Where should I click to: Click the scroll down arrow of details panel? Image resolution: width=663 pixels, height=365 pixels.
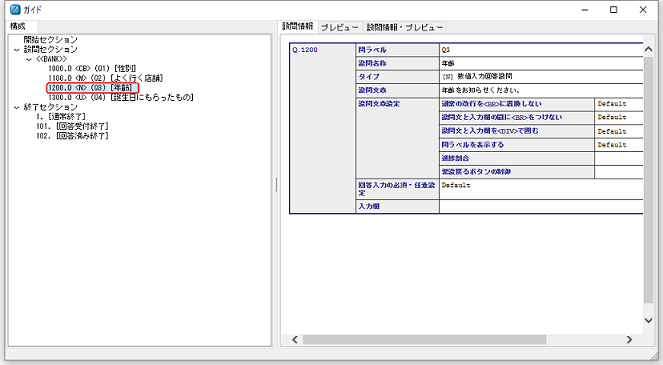(649, 320)
